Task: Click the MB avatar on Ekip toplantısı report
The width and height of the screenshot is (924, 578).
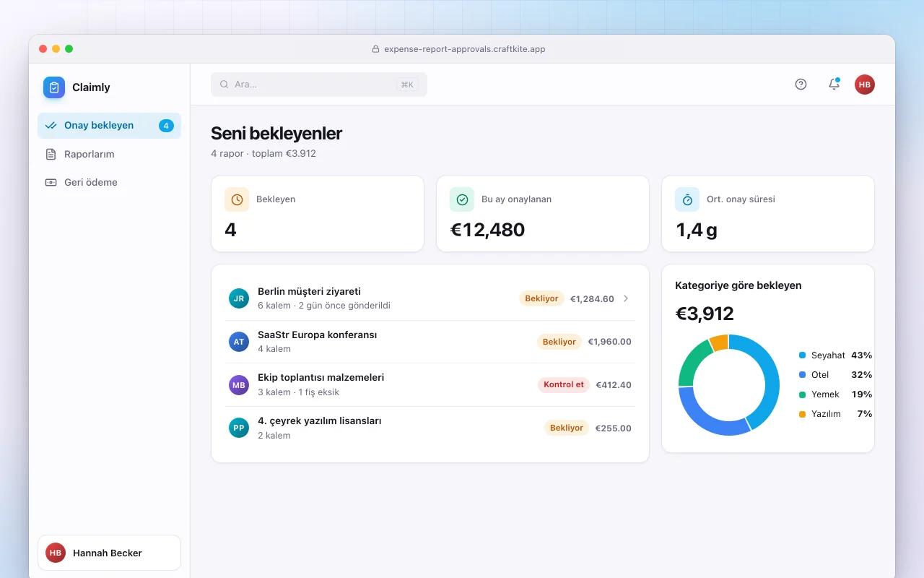Action: (239, 385)
